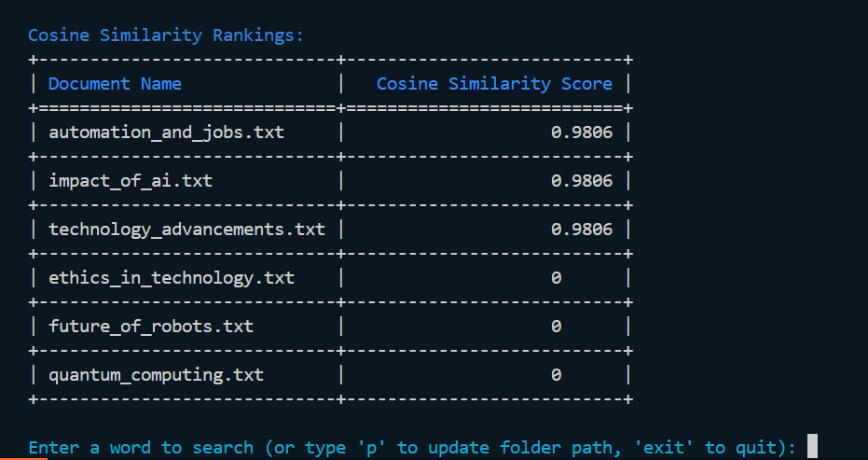Click the ethics_in_technology.txt entry

tap(172, 278)
